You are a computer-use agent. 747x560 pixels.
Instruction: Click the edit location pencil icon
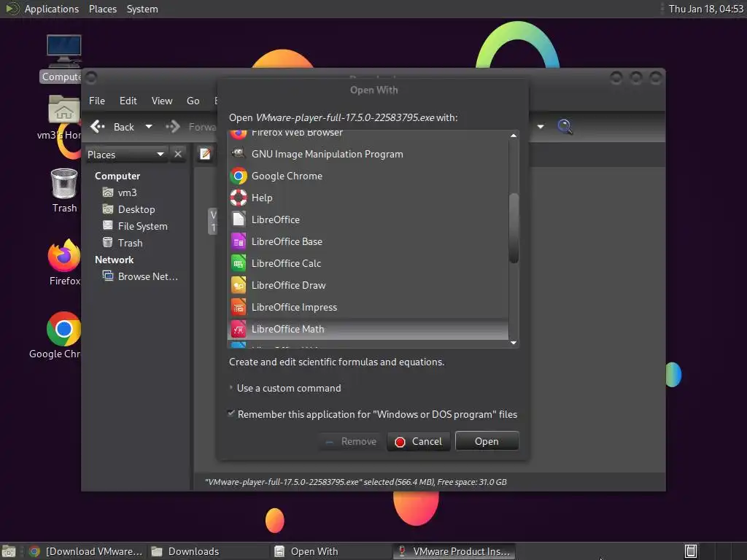pyautogui.click(x=205, y=154)
